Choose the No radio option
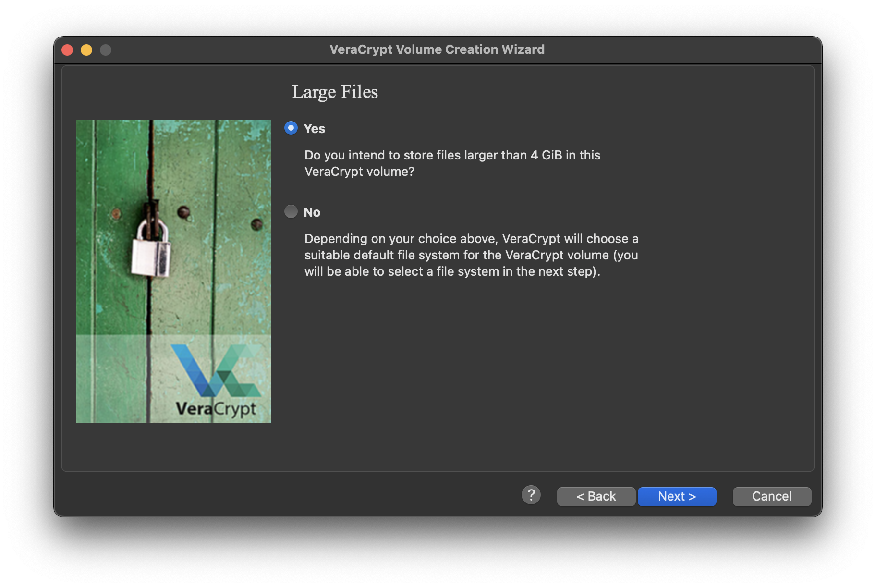This screenshot has height=588, width=876. (291, 212)
